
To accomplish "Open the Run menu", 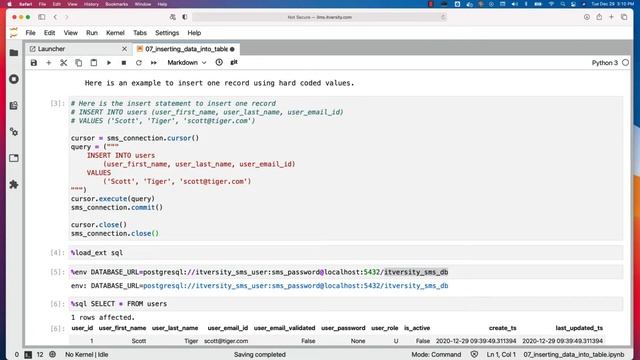I will [92, 33].
